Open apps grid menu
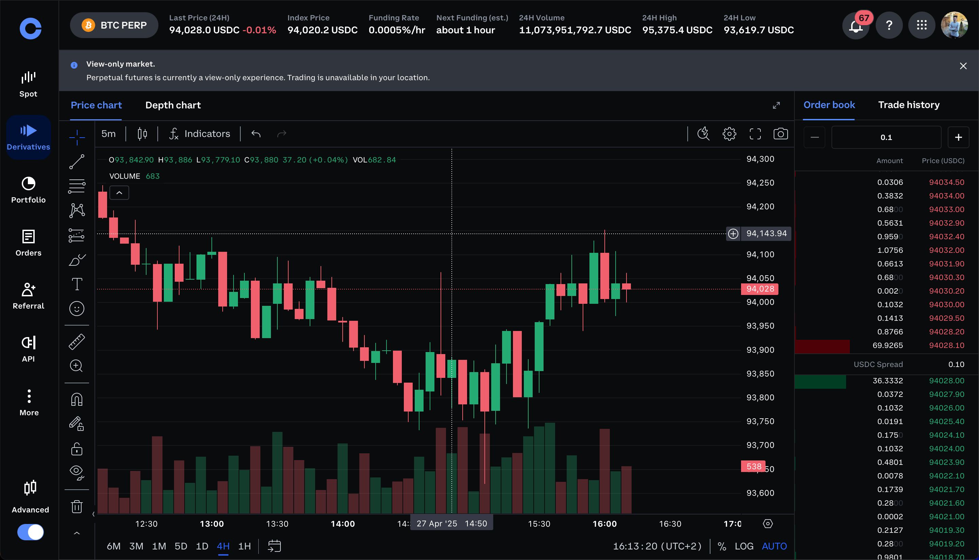 (x=922, y=25)
